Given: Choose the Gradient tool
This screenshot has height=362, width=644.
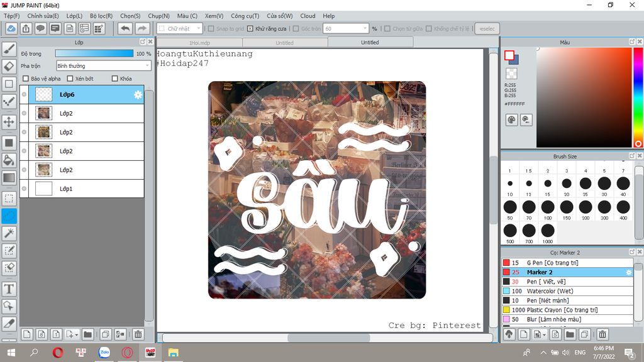Looking at the screenshot, I should pyautogui.click(x=9, y=178).
